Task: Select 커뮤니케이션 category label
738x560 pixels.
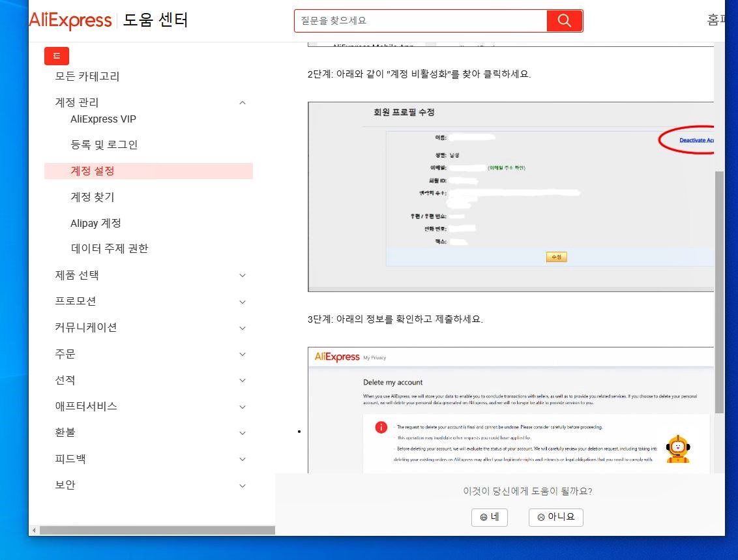Action: 85,327
